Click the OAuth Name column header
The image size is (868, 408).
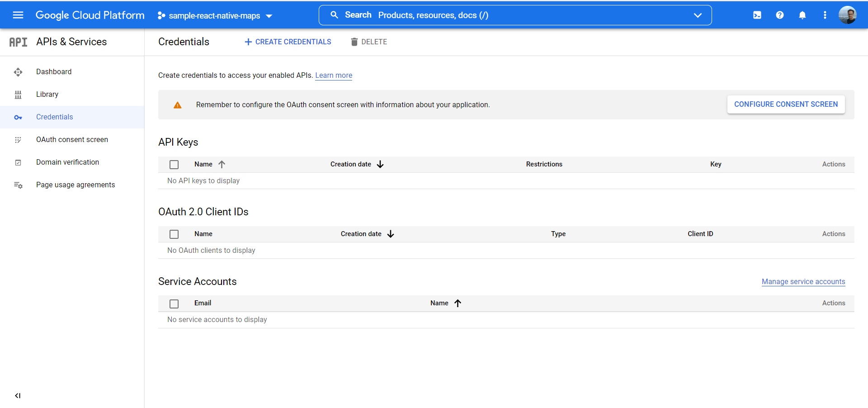(x=203, y=234)
